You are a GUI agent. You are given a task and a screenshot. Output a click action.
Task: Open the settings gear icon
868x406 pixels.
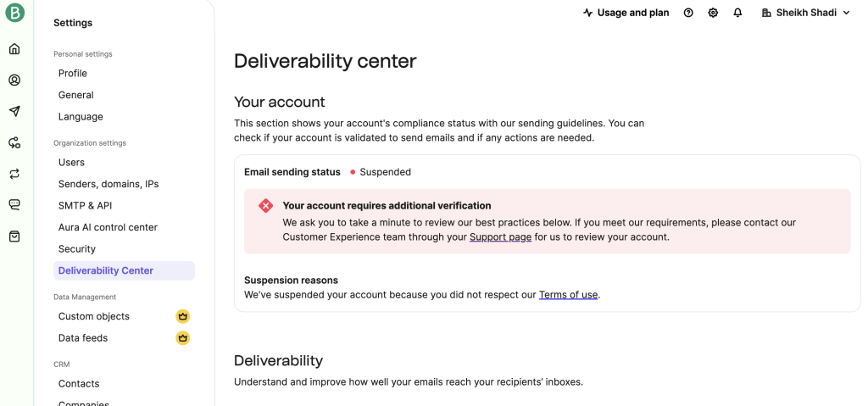[x=713, y=13]
